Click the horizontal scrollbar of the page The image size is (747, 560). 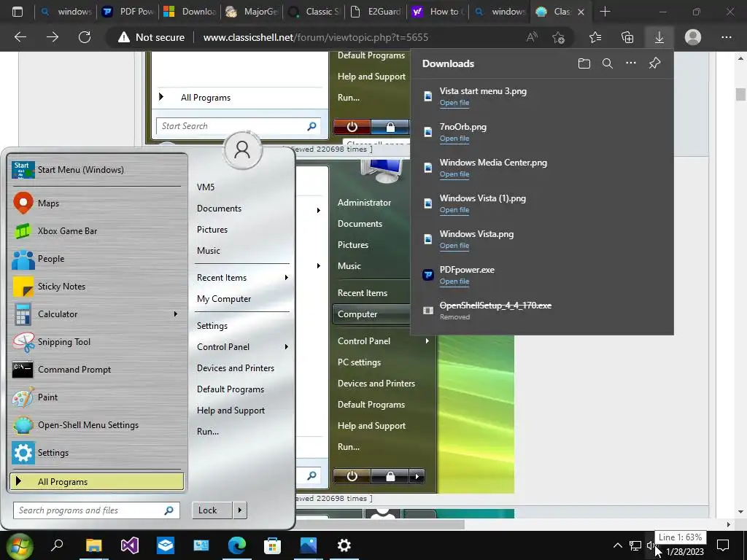[x=381, y=524]
